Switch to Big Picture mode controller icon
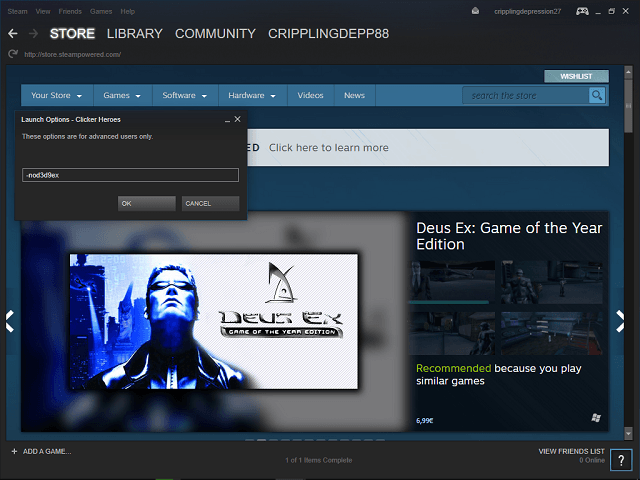Screen dimensions: 640x480 582,11
